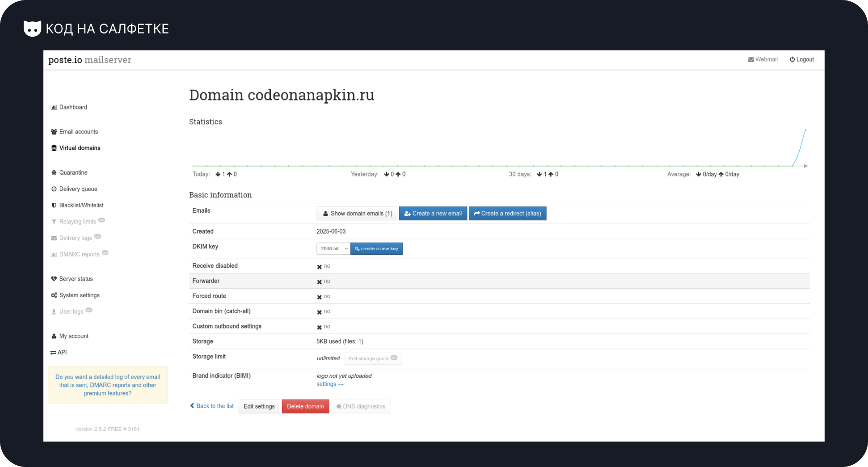The width and height of the screenshot is (868, 467).
Task: Click the Forced route no value
Action: 324,296
